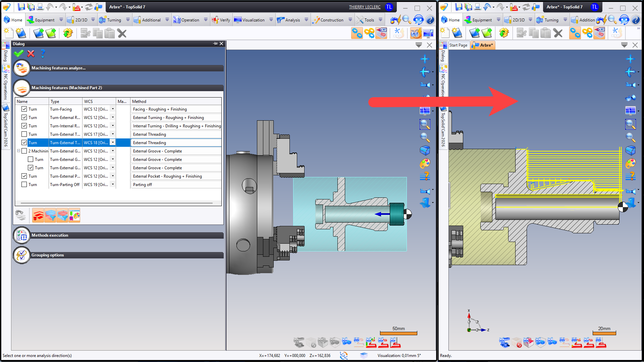644x362 pixels.
Task: Click the horizontal scrollbar of features list
Action: (116, 203)
